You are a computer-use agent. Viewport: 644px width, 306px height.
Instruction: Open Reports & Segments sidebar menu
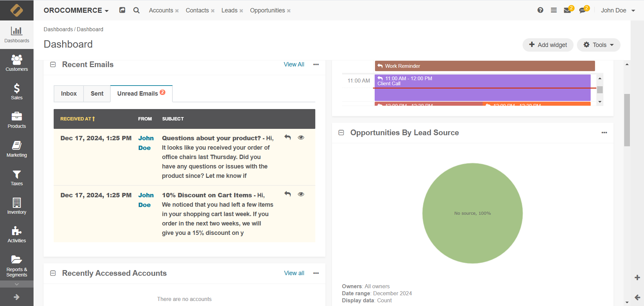point(17,266)
